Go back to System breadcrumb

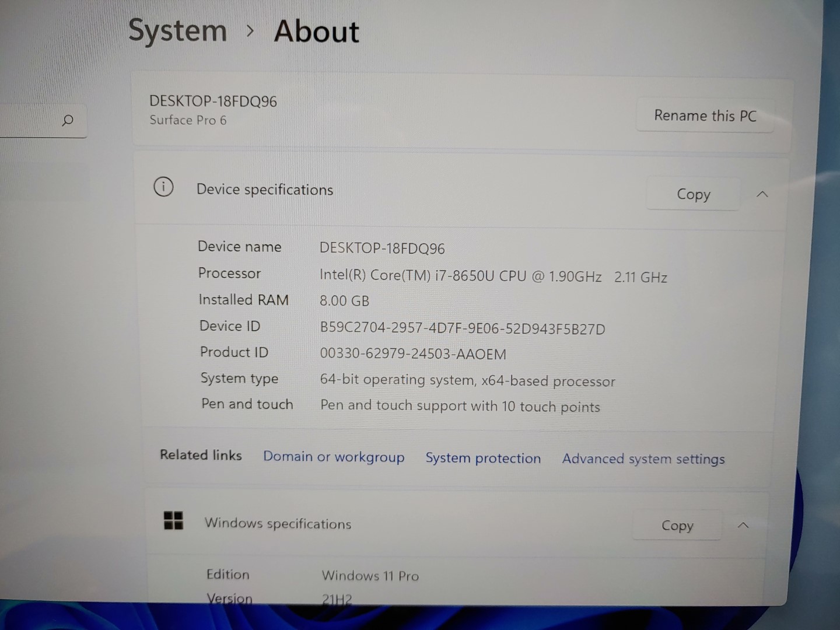[x=177, y=30]
